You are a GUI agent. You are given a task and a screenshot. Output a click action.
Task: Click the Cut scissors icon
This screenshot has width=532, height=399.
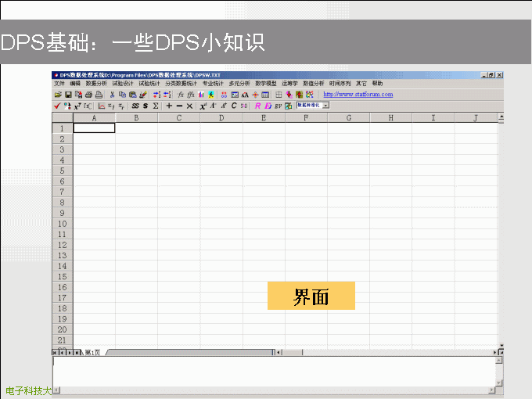pyautogui.click(x=113, y=95)
